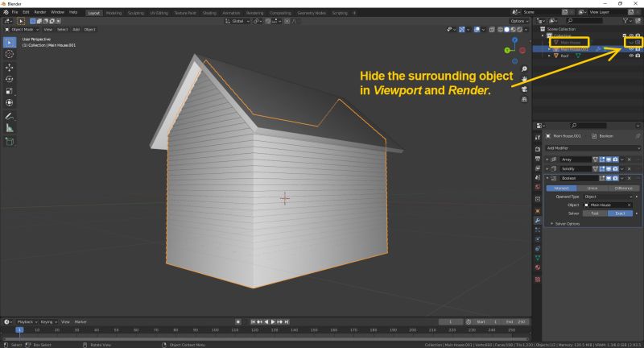Open the Modifier properties wrench tab

pos(538,221)
